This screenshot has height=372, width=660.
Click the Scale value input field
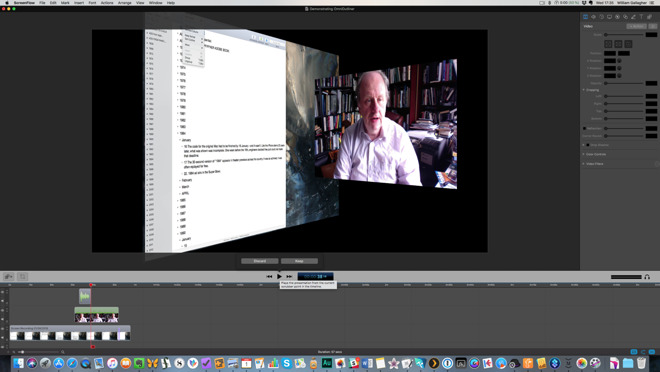click(651, 35)
